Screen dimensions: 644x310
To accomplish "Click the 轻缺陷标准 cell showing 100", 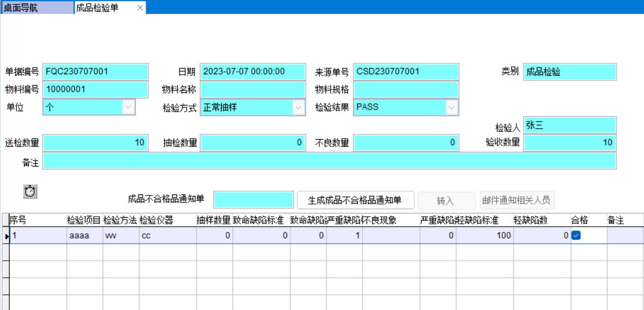I will coord(484,235).
